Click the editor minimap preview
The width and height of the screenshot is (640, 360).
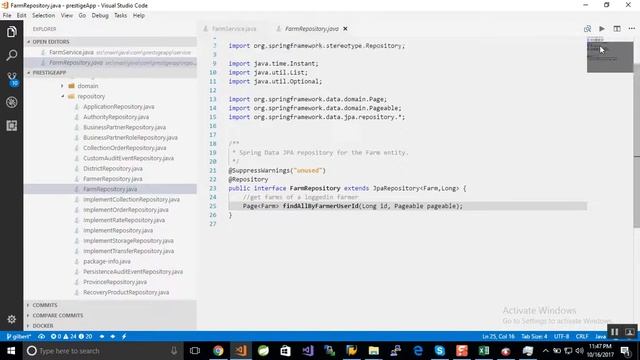610,55
